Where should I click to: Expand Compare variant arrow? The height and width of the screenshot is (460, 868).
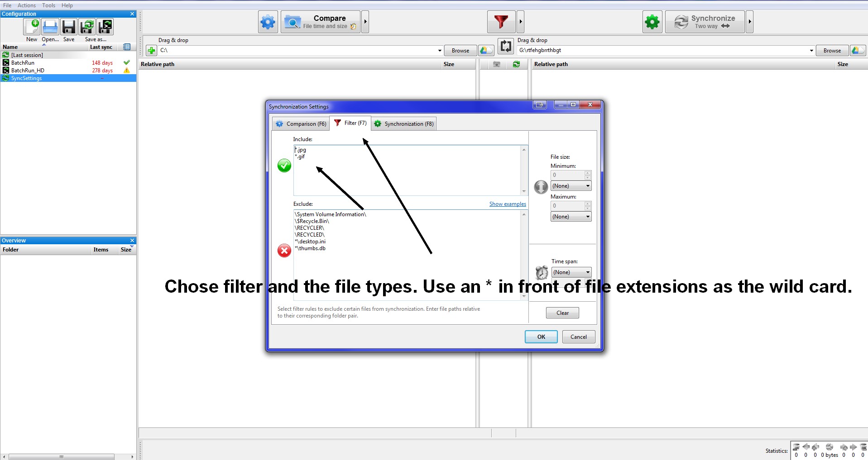coord(365,22)
